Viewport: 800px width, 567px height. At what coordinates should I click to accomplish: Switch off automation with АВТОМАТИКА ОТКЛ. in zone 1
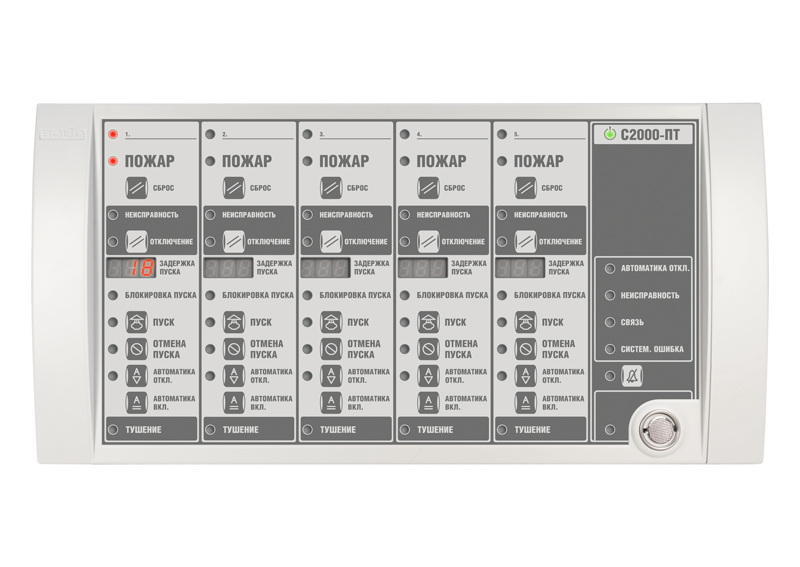(136, 376)
